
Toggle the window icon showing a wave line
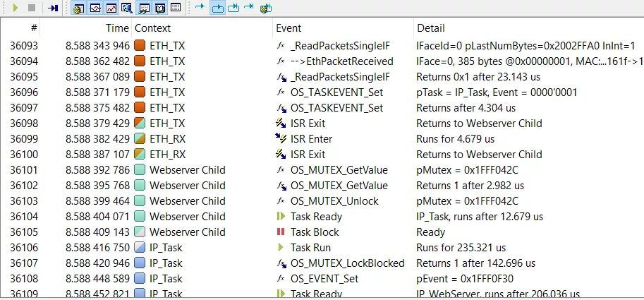95,8
